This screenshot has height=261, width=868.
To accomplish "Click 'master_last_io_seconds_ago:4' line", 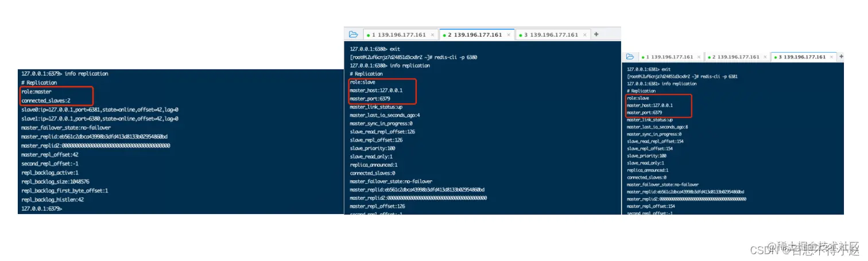I will pos(385,115).
